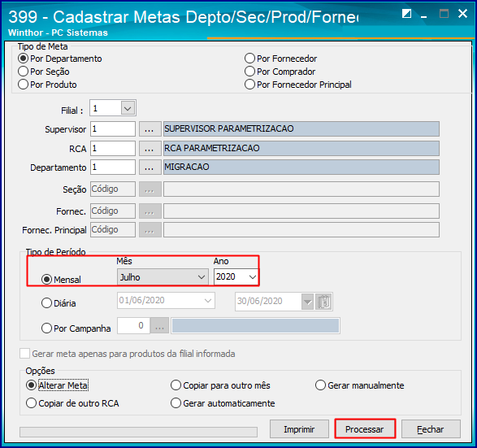Open Fornec. lookup ellipsis button

tap(150, 211)
